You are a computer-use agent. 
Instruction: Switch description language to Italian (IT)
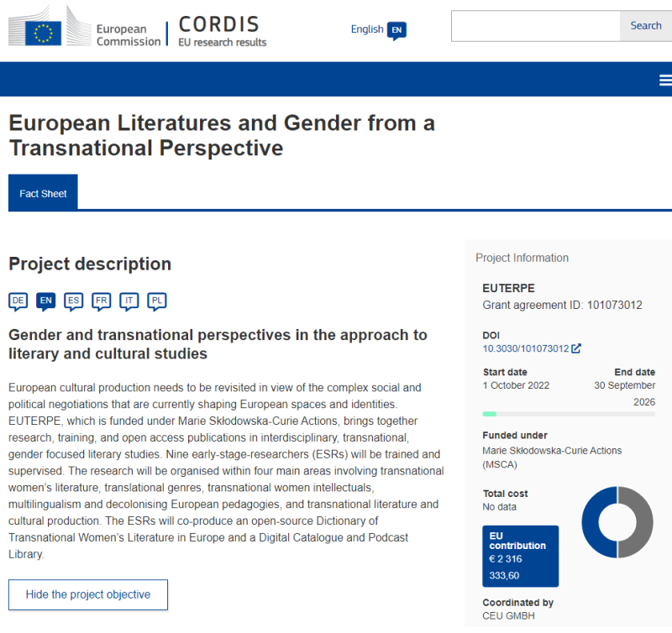(129, 301)
